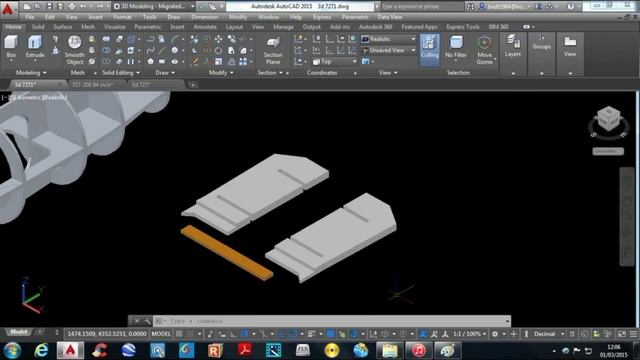The image size is (640, 360).
Task: Toggle the MODEL space button in status bar
Action: tap(161, 334)
